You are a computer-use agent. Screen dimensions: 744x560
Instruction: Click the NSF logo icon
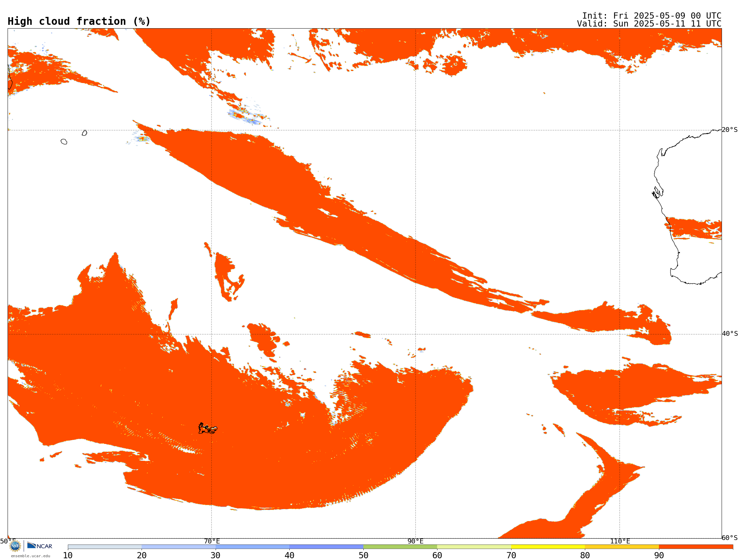(x=15, y=546)
